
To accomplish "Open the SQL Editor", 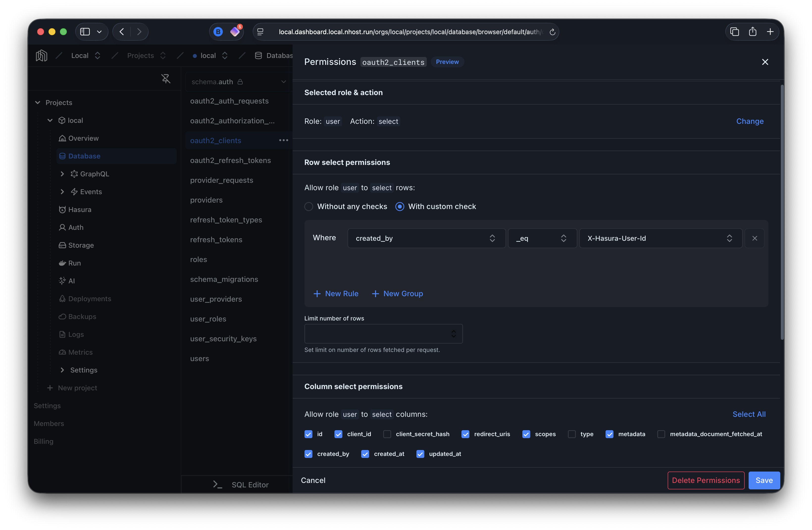I will 250,484.
